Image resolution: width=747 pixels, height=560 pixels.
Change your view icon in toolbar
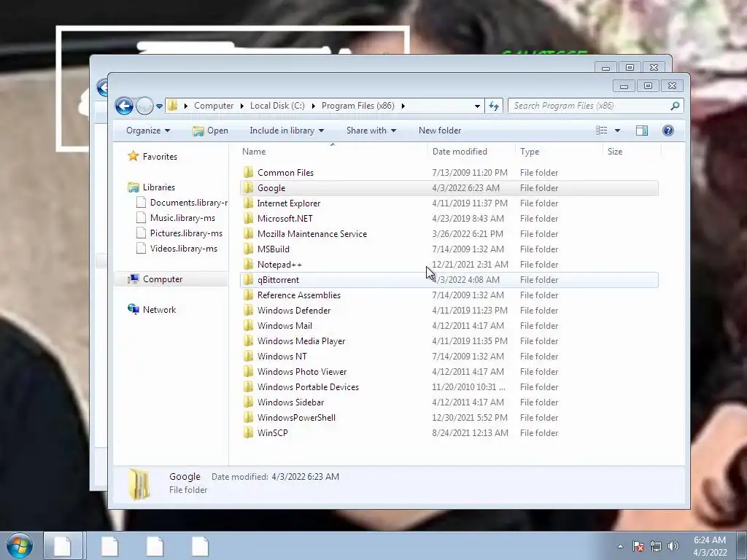(x=602, y=131)
